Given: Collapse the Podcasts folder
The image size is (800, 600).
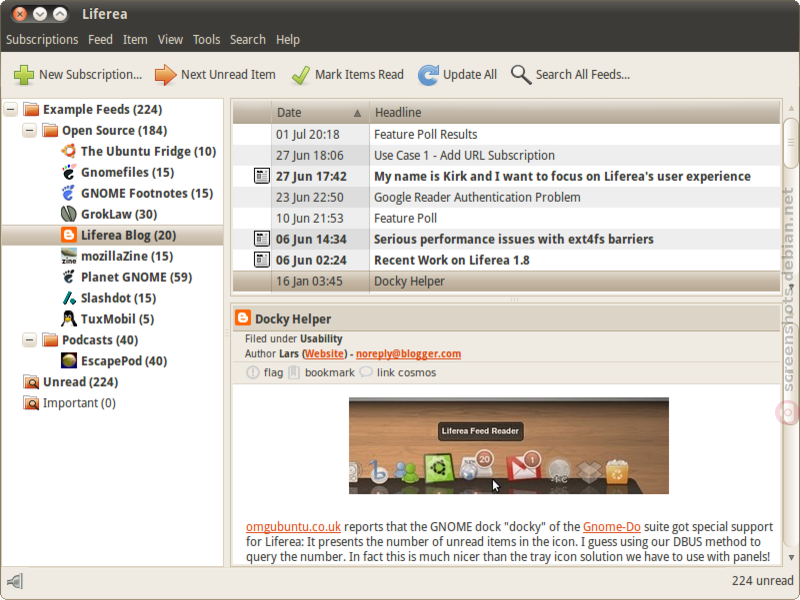Looking at the screenshot, I should tap(30, 339).
